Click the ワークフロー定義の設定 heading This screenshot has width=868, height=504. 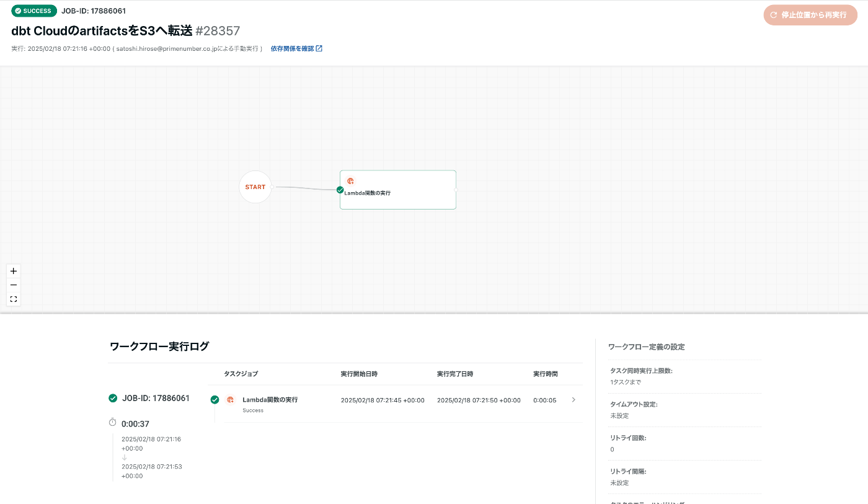coord(647,347)
